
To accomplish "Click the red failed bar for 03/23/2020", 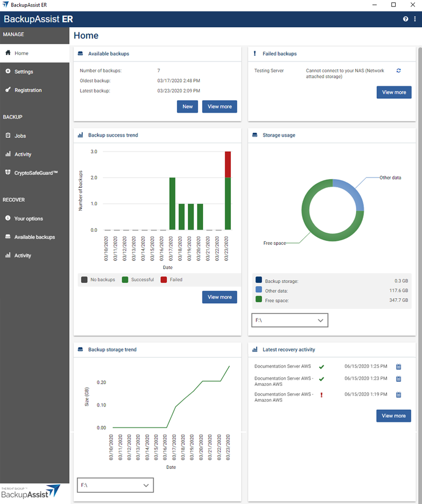I will coord(228,164).
